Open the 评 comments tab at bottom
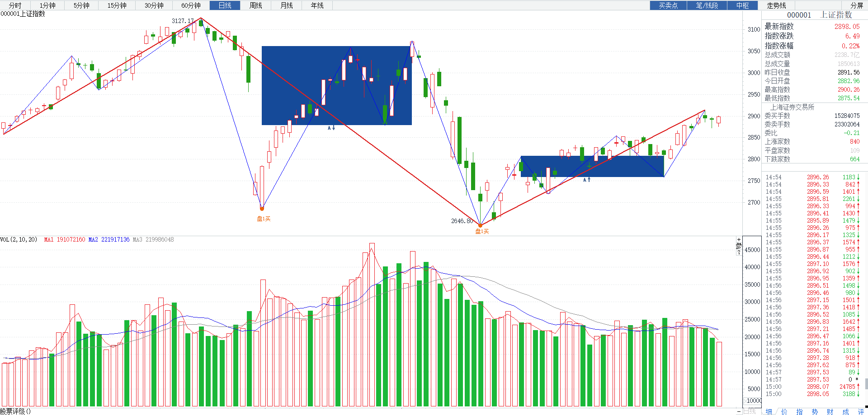 (x=860, y=411)
